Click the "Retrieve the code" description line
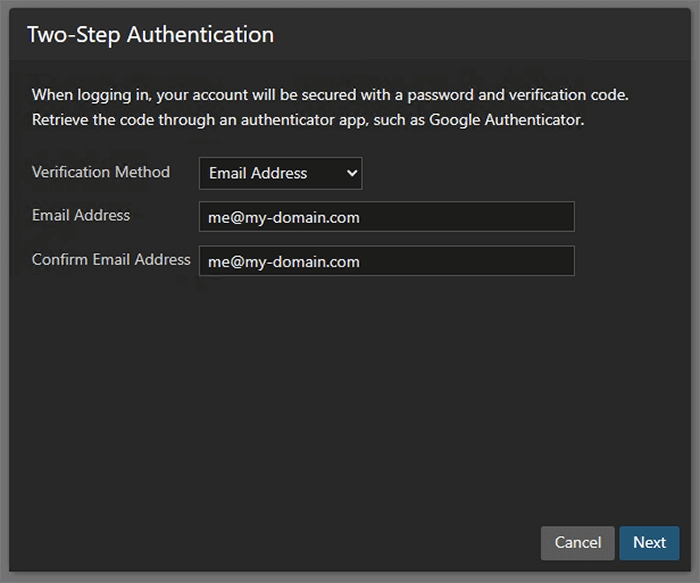 (100, 120)
